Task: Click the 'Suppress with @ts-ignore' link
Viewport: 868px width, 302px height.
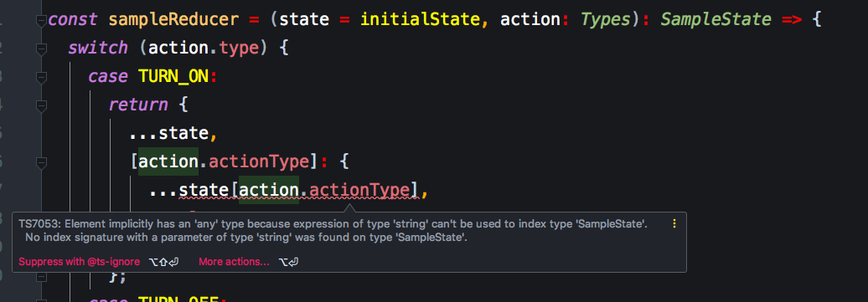Action: pos(79,262)
